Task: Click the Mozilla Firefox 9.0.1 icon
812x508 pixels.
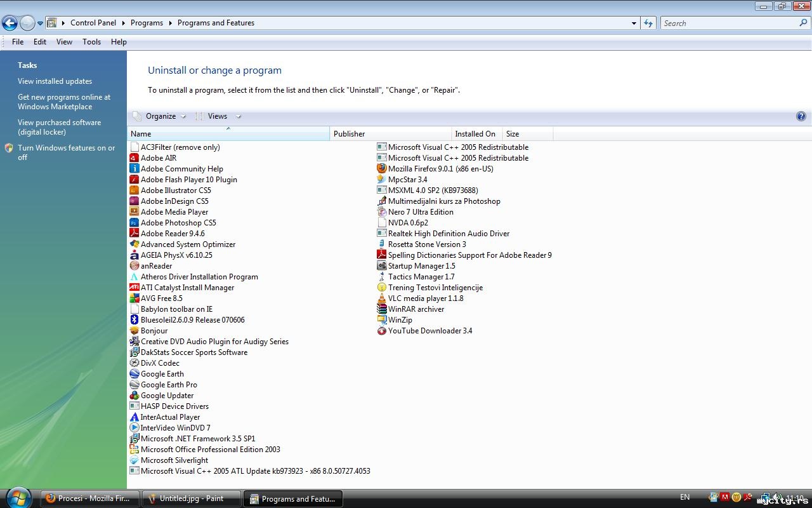Action: coord(381,169)
